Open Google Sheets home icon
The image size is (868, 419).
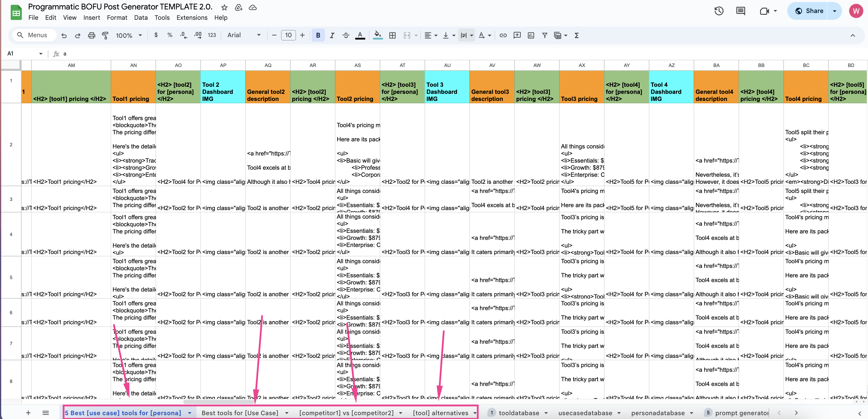click(16, 12)
